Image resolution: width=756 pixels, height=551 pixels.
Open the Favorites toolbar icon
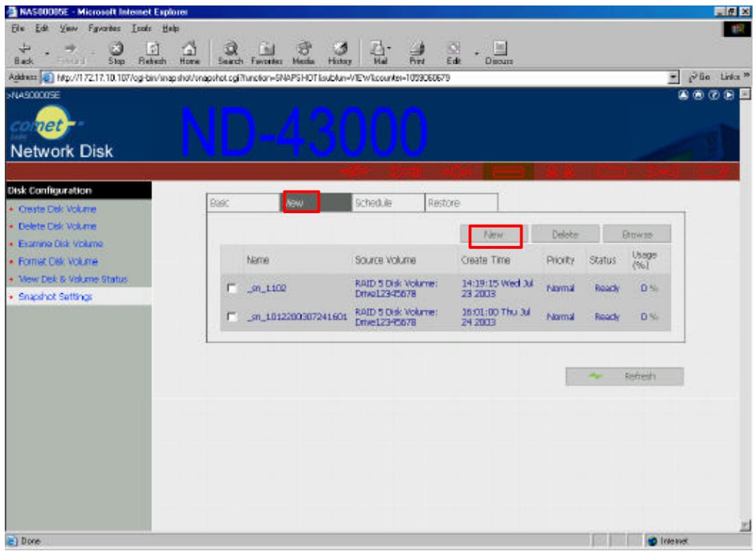266,53
